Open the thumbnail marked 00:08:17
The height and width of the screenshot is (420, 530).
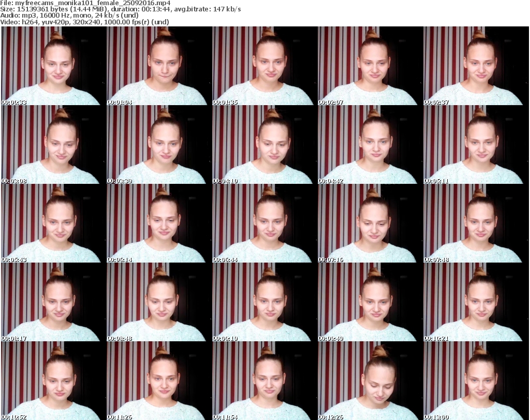click(53, 302)
